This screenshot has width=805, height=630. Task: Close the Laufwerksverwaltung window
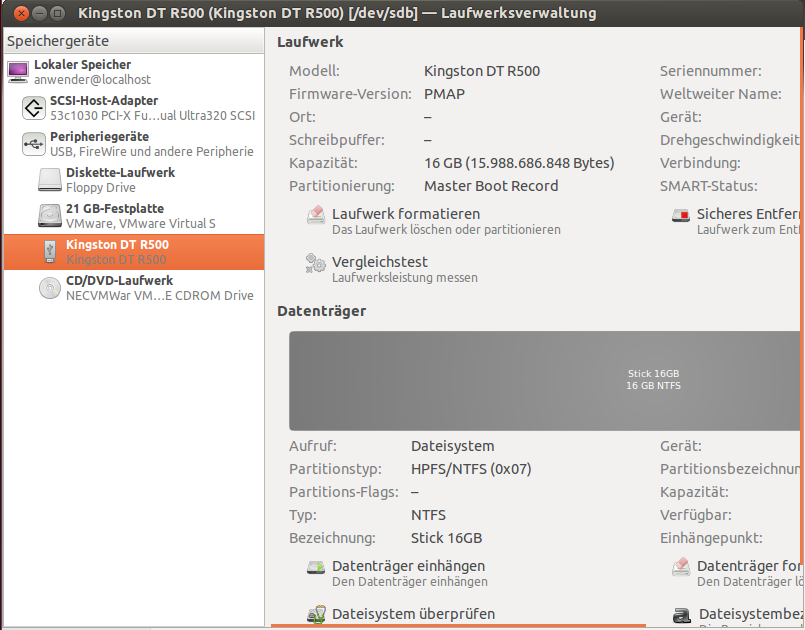21,13
